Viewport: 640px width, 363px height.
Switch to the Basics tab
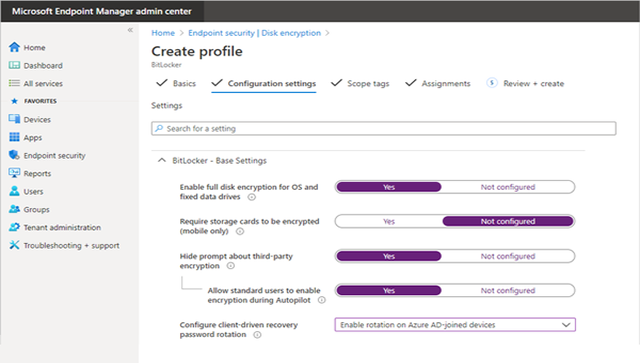pos(176,83)
